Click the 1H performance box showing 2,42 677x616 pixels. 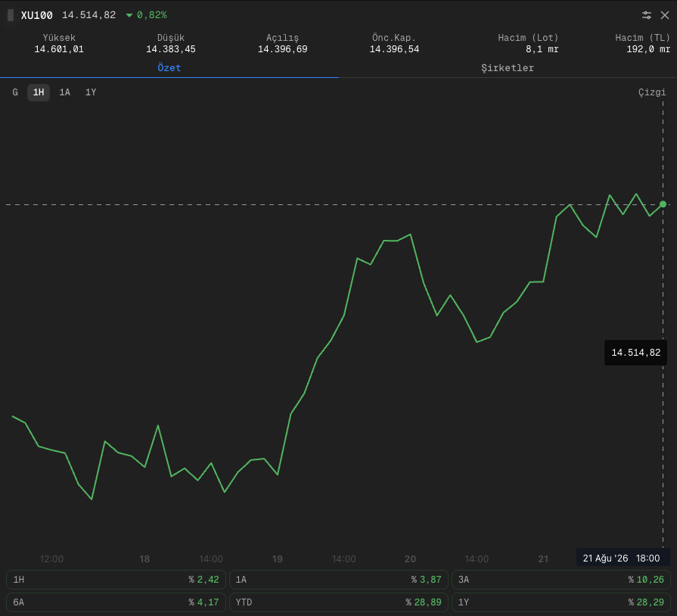coord(116,579)
